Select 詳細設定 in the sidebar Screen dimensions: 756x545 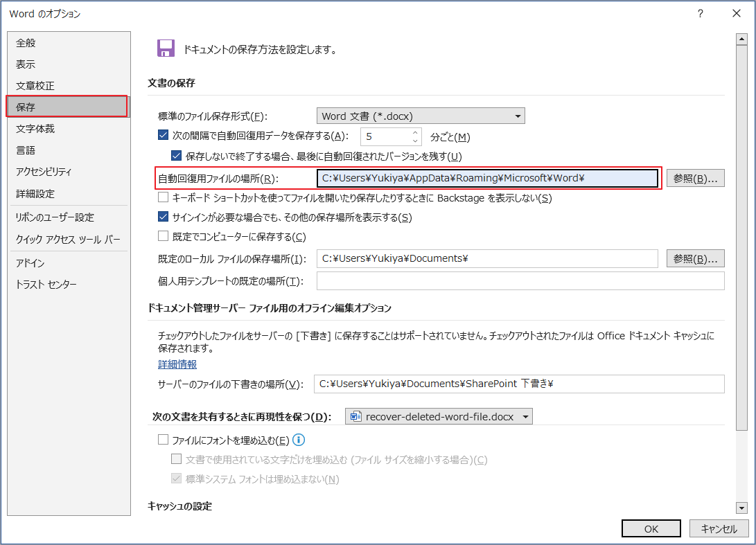click(x=68, y=194)
